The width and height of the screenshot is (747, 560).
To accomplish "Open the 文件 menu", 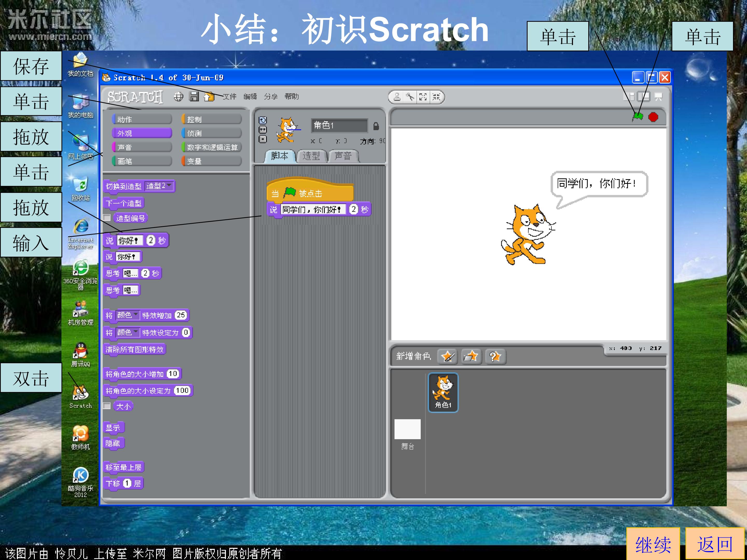I will pos(229,96).
